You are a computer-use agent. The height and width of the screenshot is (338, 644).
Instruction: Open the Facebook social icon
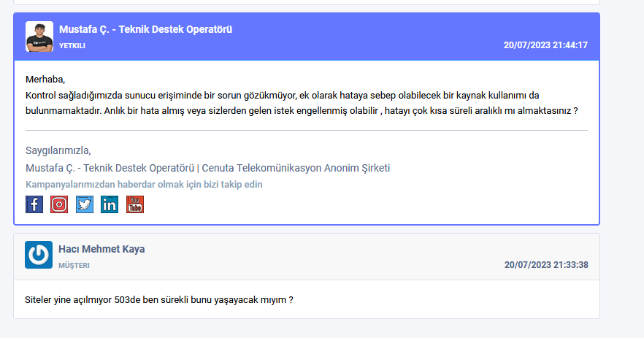point(34,204)
